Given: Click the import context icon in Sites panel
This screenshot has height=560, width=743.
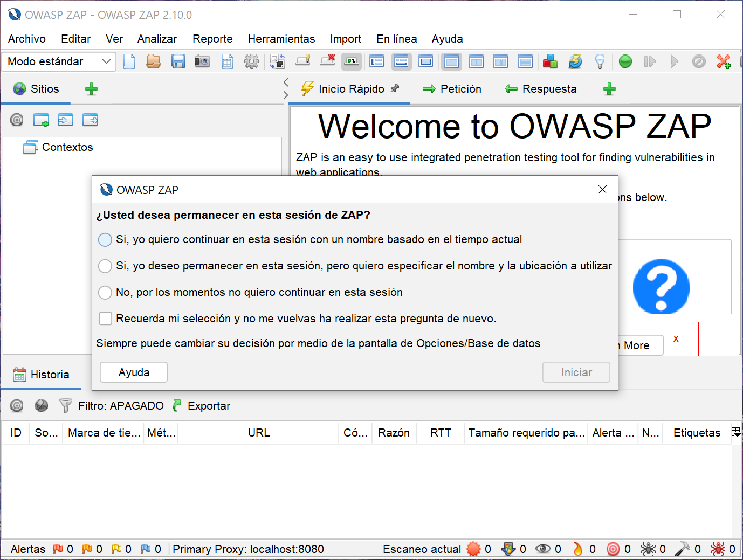Looking at the screenshot, I should 66,120.
